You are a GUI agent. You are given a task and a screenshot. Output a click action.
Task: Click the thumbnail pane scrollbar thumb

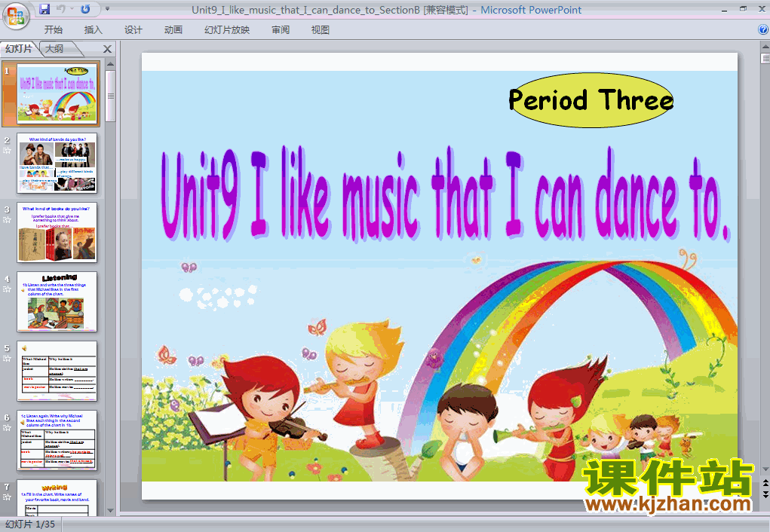pyautogui.click(x=111, y=96)
